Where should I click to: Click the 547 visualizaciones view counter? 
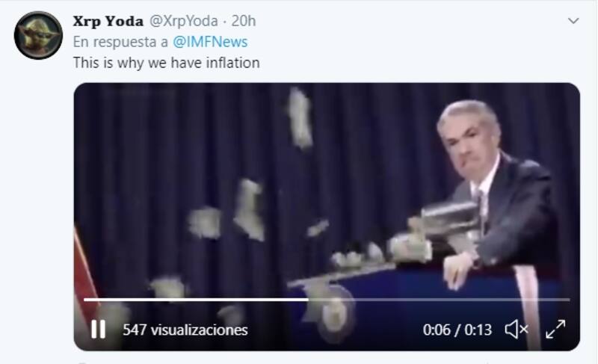pyautogui.click(x=185, y=330)
